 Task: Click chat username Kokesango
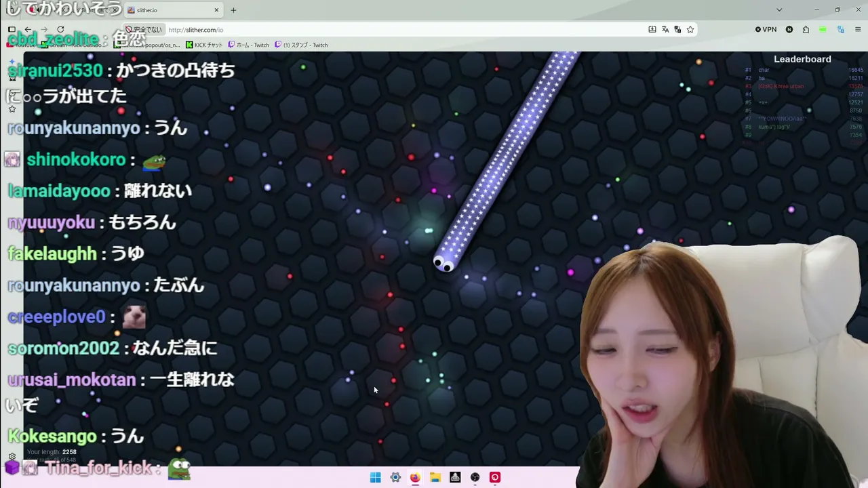point(52,436)
